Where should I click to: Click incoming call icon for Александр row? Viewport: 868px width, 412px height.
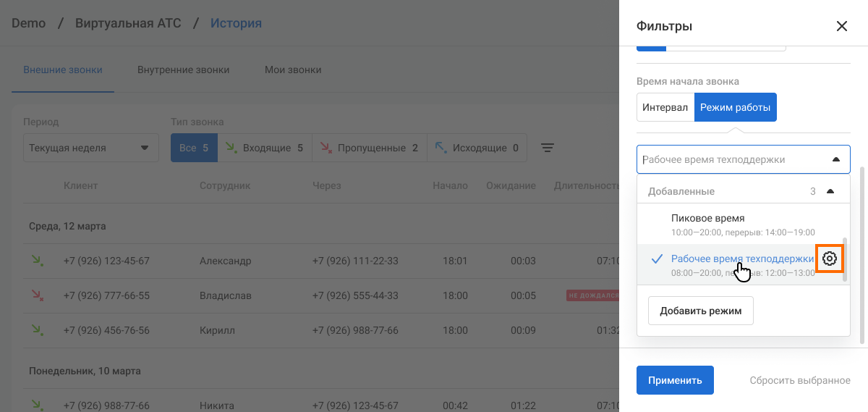36,261
